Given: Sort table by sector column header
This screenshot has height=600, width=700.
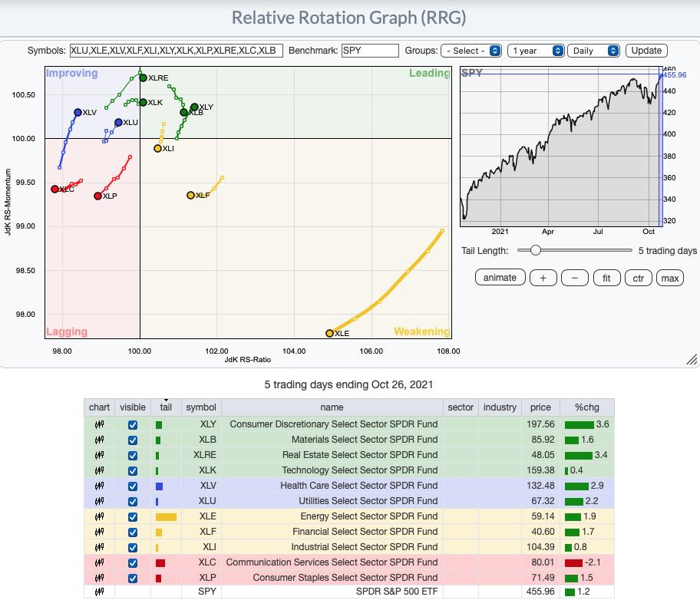Looking at the screenshot, I should point(461,407).
